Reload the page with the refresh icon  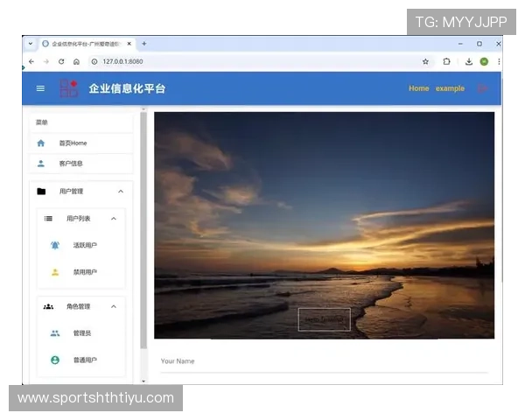tap(61, 61)
